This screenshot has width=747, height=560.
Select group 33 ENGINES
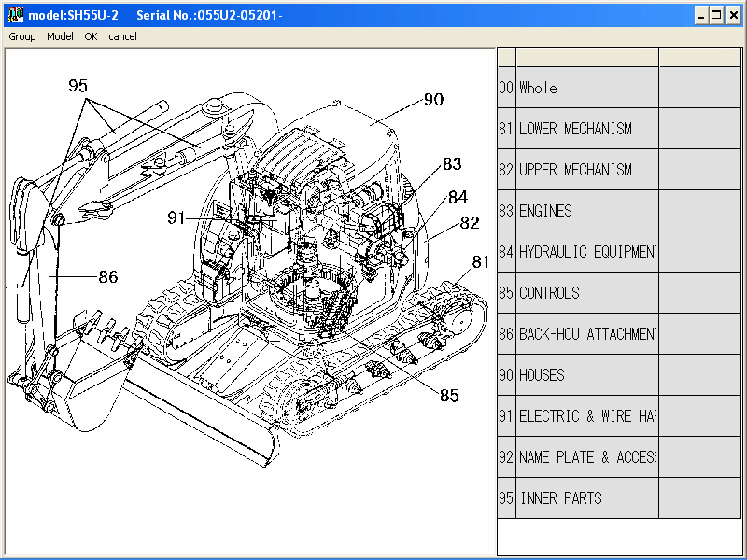point(579,210)
